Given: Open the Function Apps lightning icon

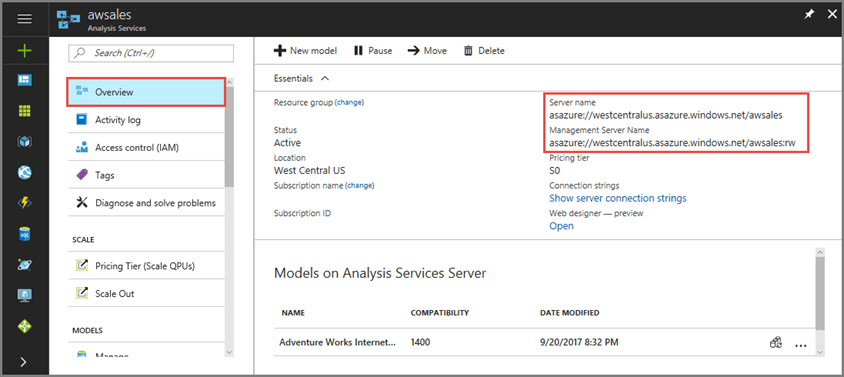Looking at the screenshot, I should tap(24, 203).
